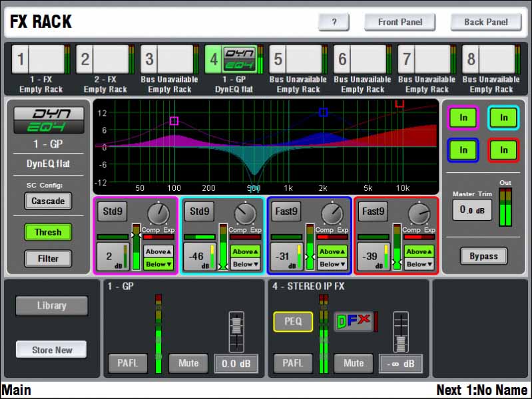Viewport: 532px width, 399px height.
Task: Mute the 1 - GP channel
Action: (x=188, y=363)
